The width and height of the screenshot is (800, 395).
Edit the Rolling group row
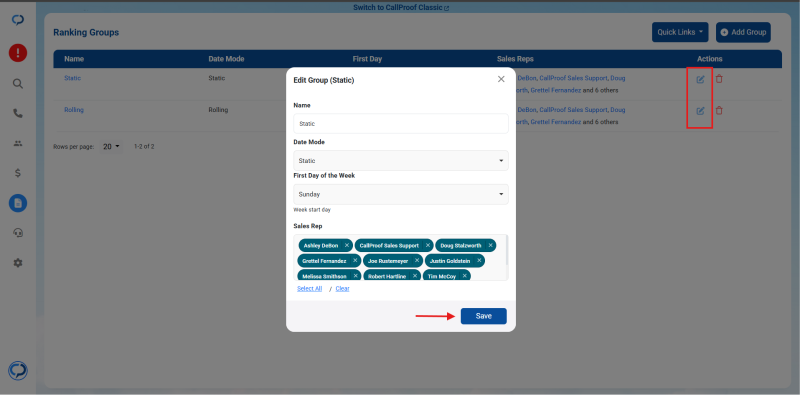point(701,110)
